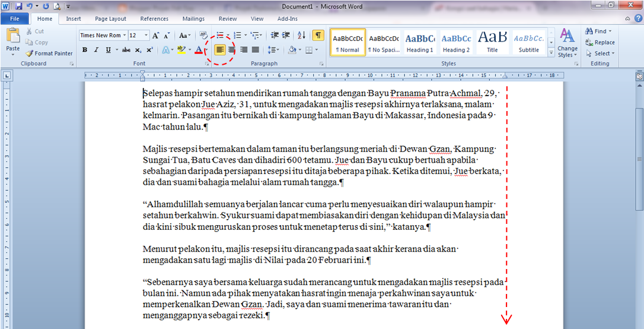Set Align Text Left
644x329 pixels.
221,50
